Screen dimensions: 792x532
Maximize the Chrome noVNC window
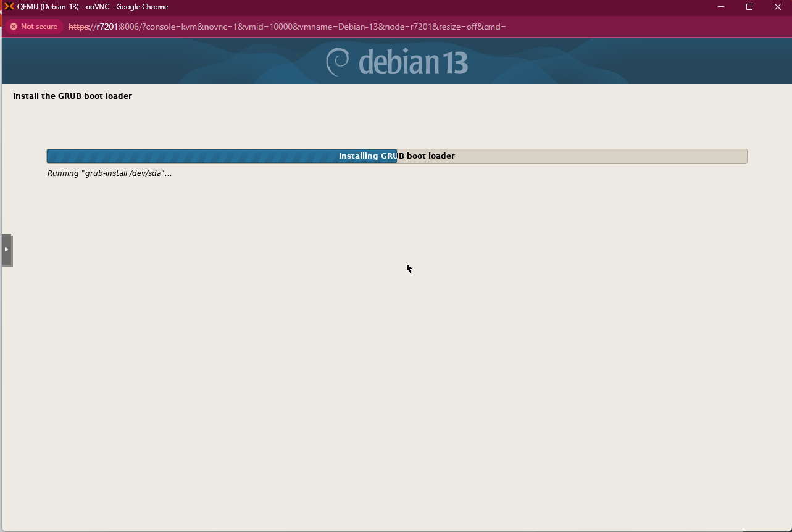click(749, 7)
